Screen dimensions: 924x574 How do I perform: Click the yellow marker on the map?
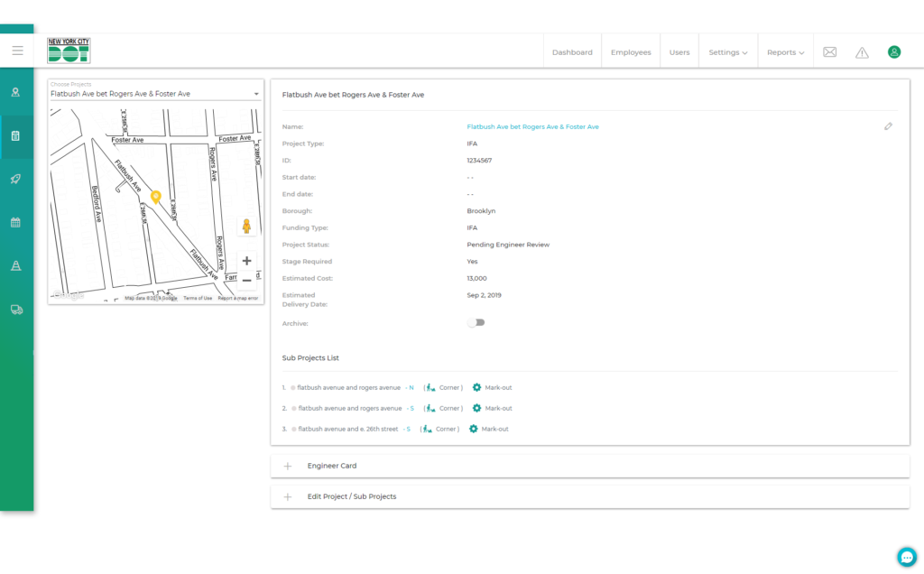155,196
